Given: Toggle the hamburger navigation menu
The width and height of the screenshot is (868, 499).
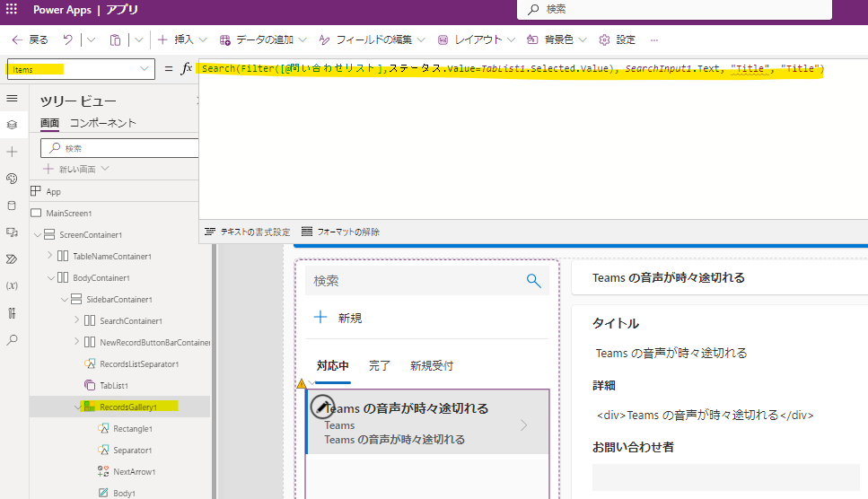Looking at the screenshot, I should (x=13, y=99).
